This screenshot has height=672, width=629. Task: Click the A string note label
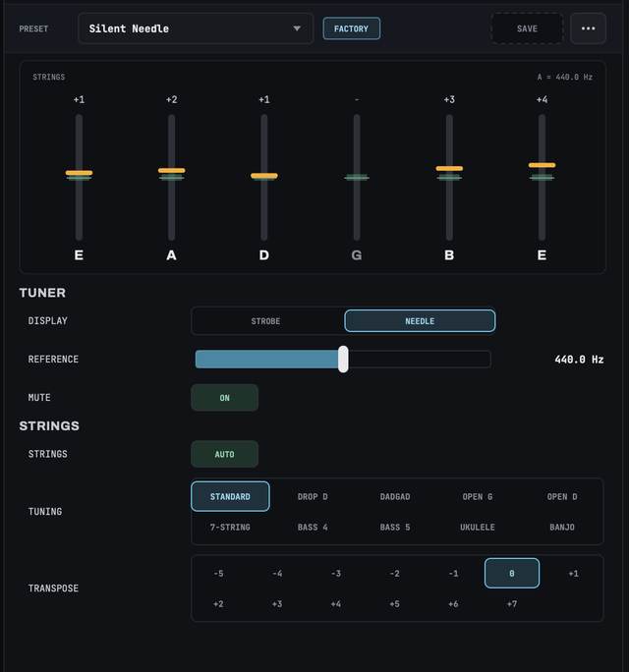(x=172, y=255)
